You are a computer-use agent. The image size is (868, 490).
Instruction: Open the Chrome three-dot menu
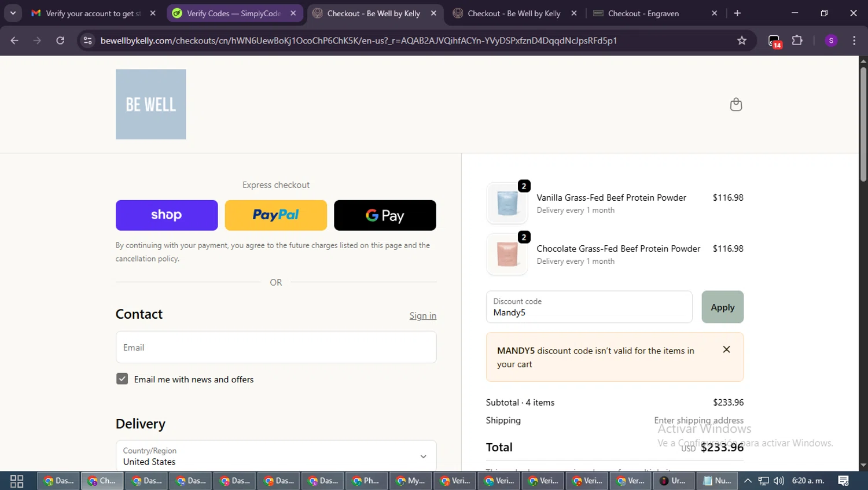pyautogui.click(x=854, y=40)
